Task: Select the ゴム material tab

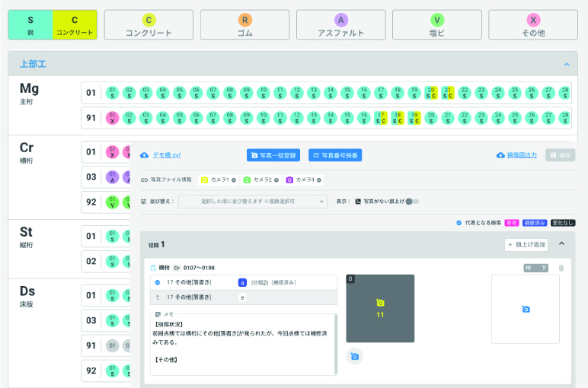Action: [244, 25]
